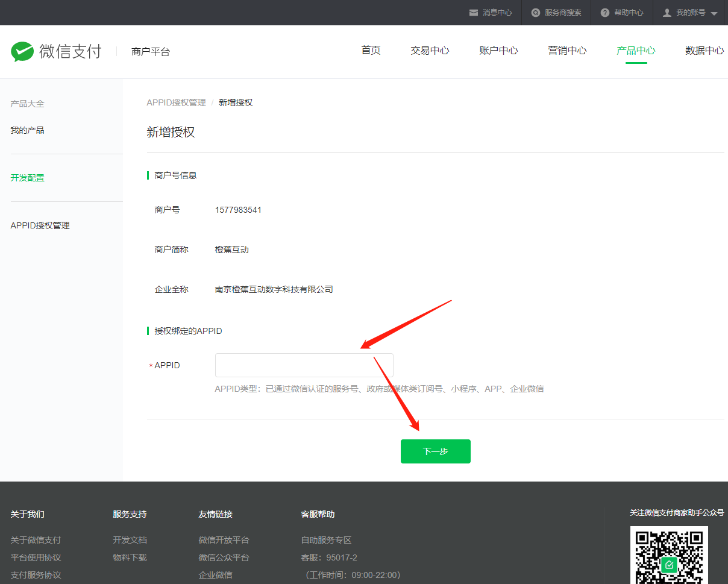
Task: Focus the APPID input field
Action: tap(304, 365)
